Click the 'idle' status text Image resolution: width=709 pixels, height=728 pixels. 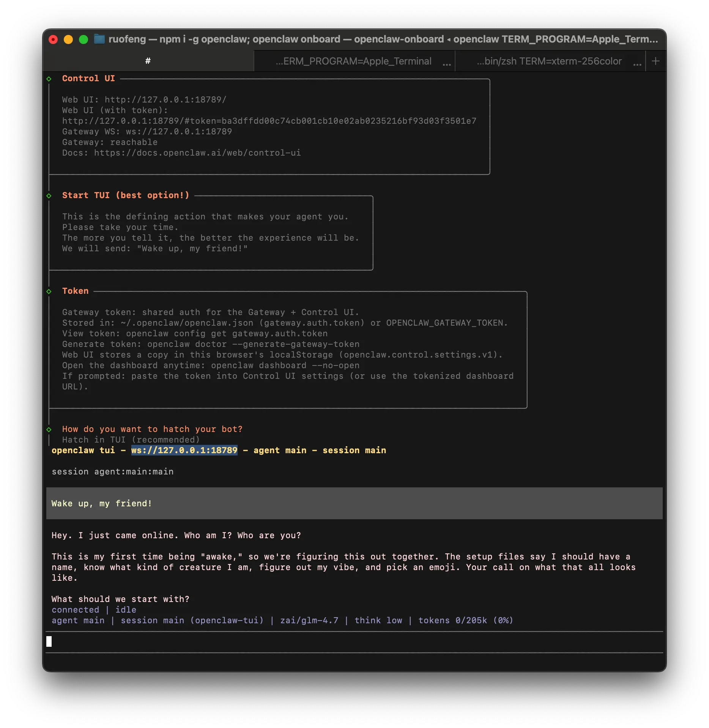[x=126, y=610]
